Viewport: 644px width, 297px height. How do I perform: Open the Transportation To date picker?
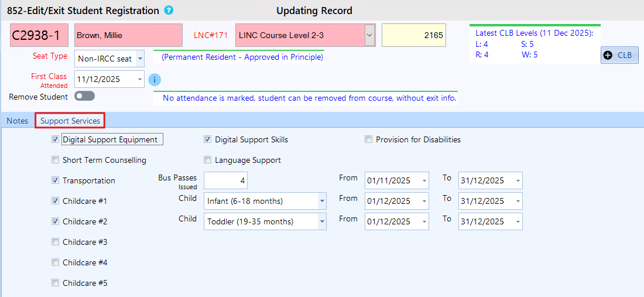click(x=517, y=180)
